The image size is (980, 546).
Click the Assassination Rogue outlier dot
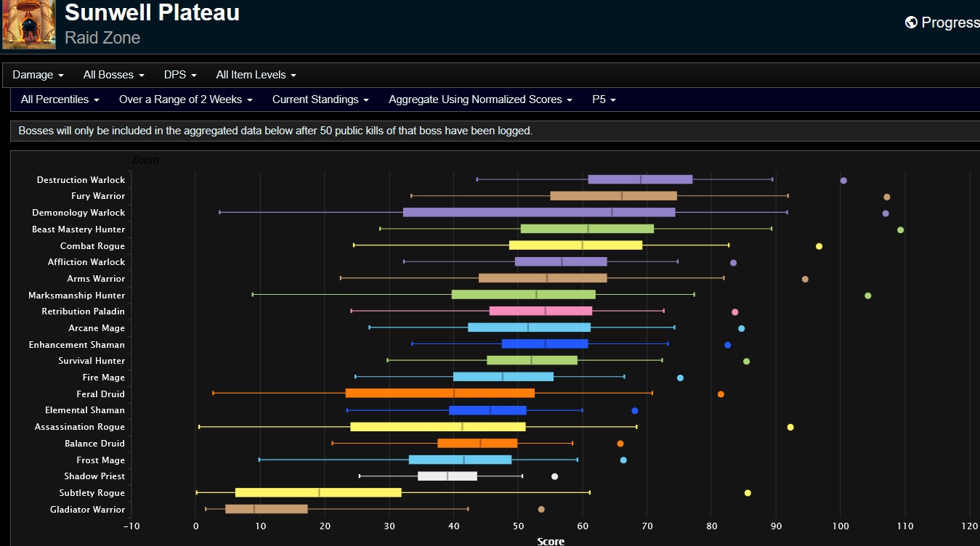click(x=790, y=427)
